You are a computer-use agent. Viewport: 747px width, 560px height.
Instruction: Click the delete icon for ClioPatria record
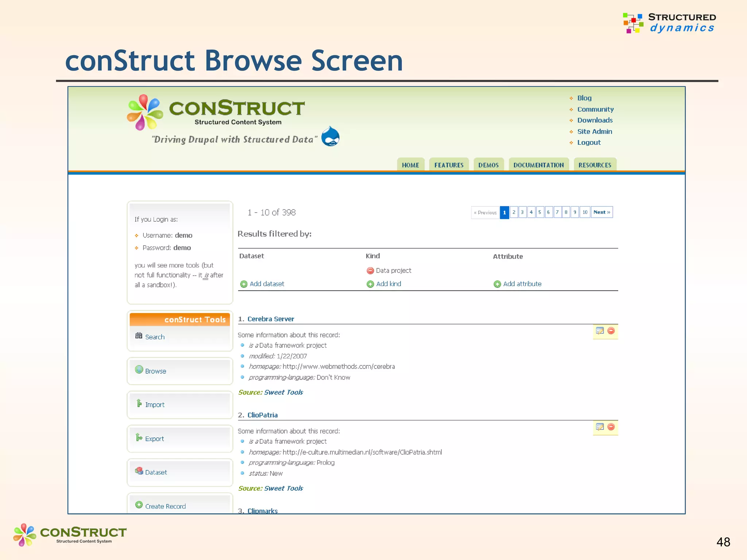pos(611,427)
